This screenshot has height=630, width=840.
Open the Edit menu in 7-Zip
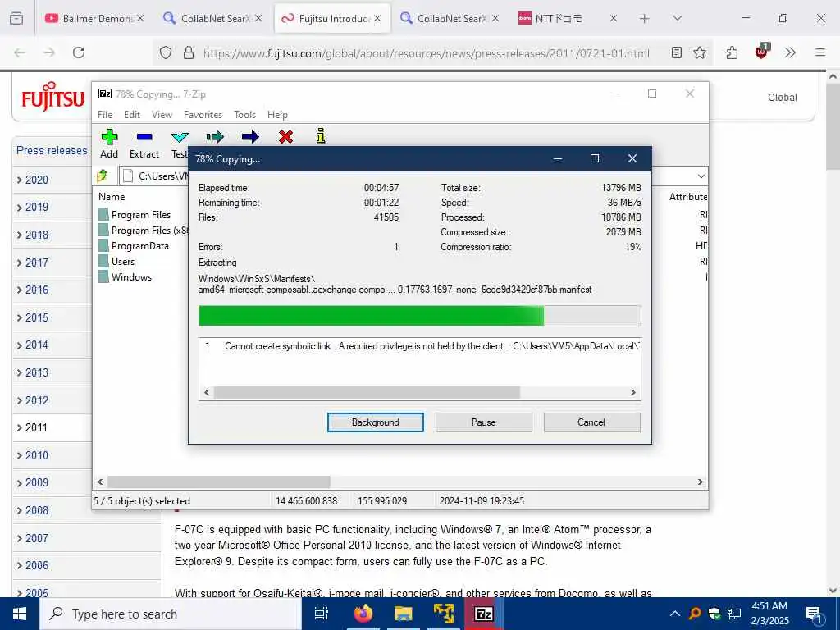tap(132, 115)
